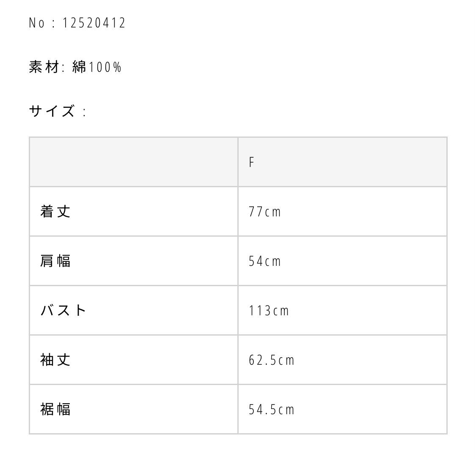Click the 裾幅 row label

coord(55,409)
